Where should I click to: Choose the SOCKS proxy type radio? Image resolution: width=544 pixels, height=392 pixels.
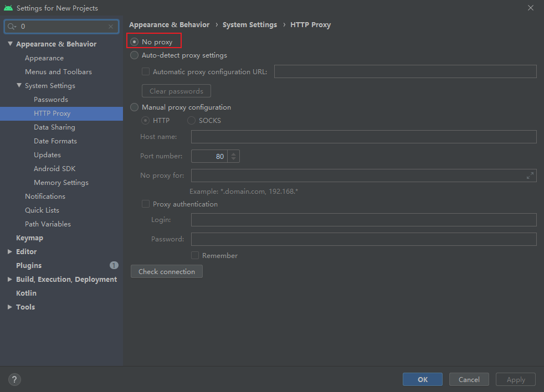(192, 121)
